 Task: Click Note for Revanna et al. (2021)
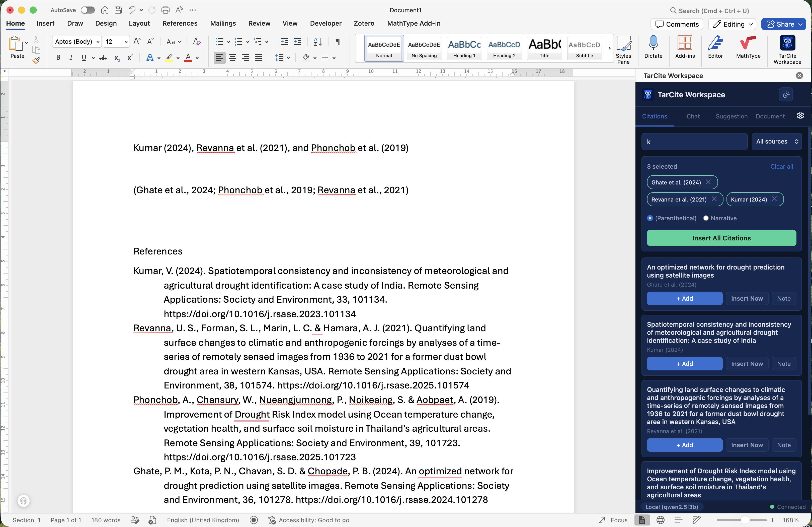[x=784, y=445]
